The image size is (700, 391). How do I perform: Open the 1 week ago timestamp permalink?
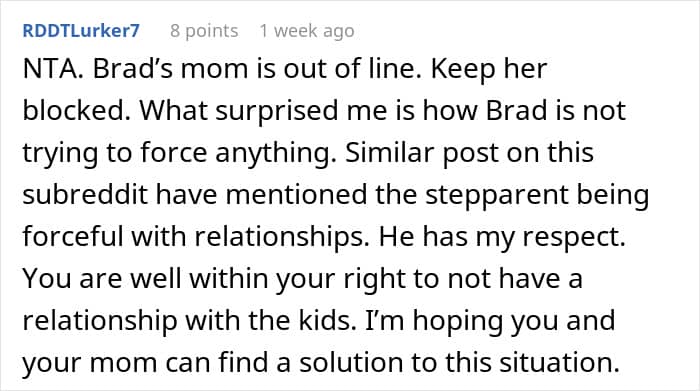click(x=307, y=31)
